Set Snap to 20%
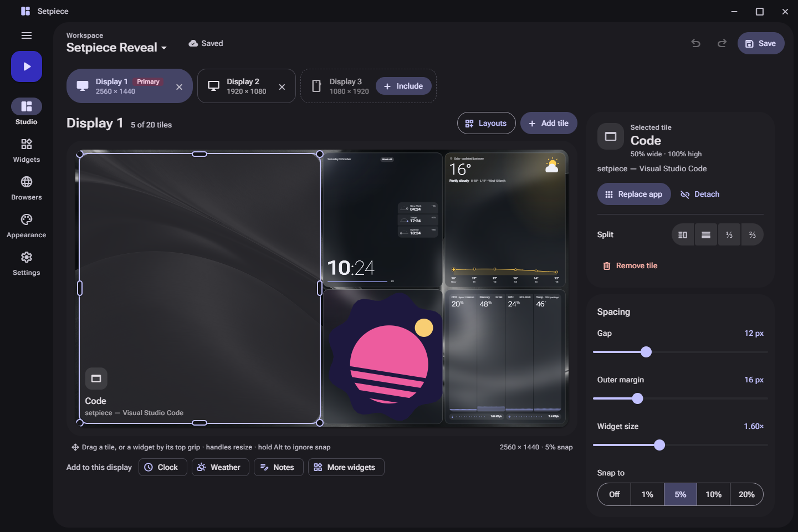The height and width of the screenshot is (532, 798). pos(746,494)
